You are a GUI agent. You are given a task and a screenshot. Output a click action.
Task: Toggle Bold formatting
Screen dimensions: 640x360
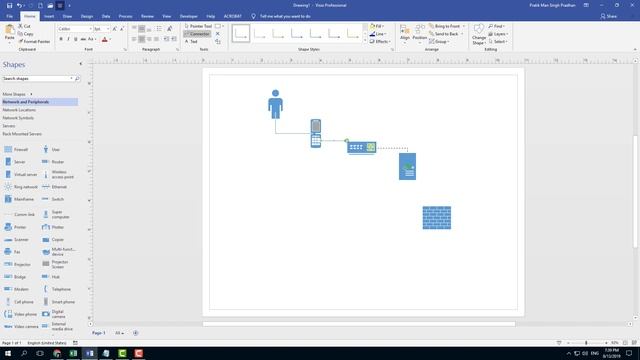(61, 39)
